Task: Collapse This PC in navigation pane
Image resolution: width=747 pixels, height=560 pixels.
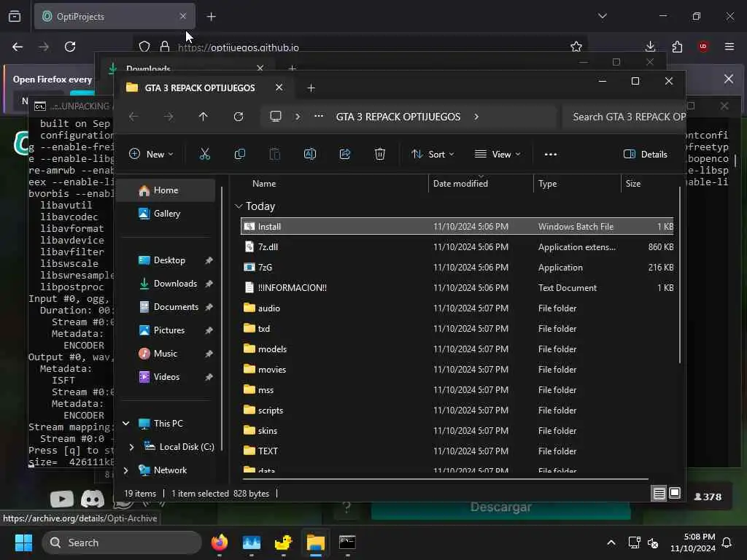Action: (125, 424)
